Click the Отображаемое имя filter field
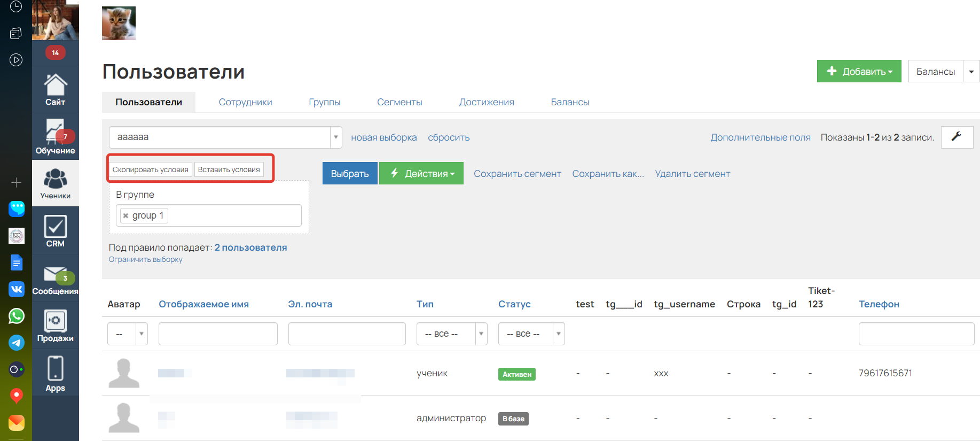This screenshot has width=980, height=441. [x=218, y=334]
